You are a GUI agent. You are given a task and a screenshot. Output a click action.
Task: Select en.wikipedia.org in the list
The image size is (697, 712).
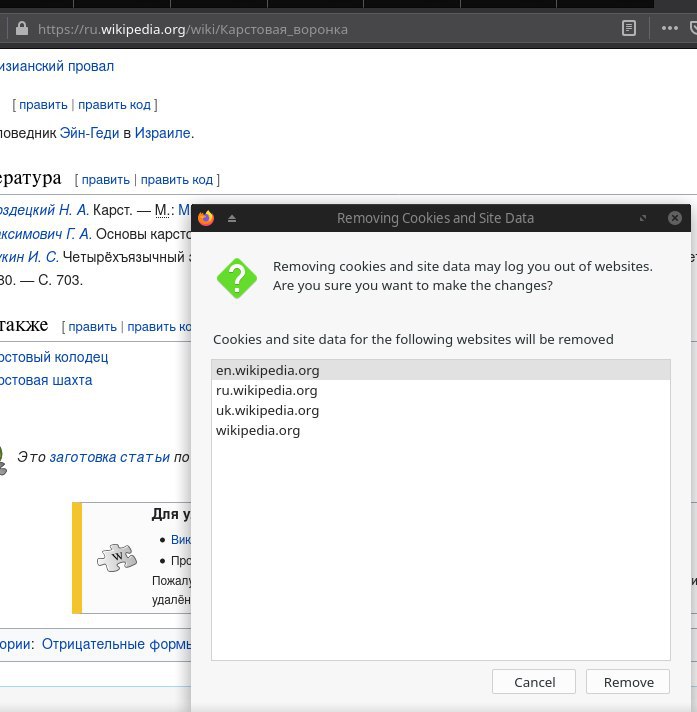(x=441, y=370)
